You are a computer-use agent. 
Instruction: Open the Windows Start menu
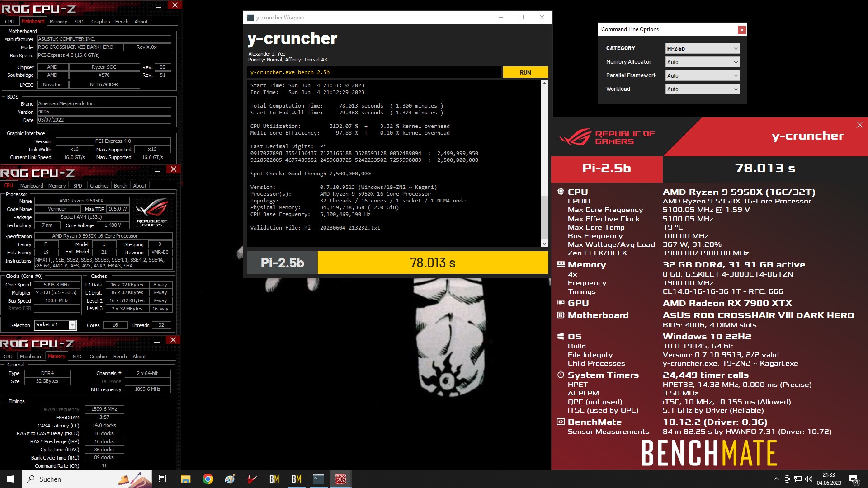coord(11,479)
